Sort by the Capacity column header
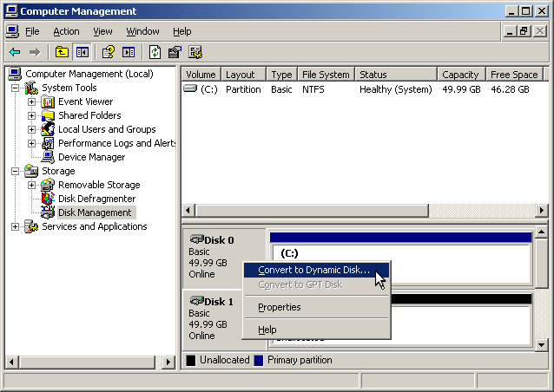The width and height of the screenshot is (554, 392). (x=460, y=75)
